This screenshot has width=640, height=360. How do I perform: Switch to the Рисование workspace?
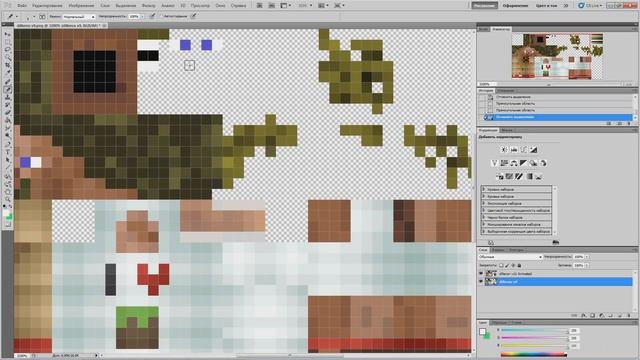[484, 6]
